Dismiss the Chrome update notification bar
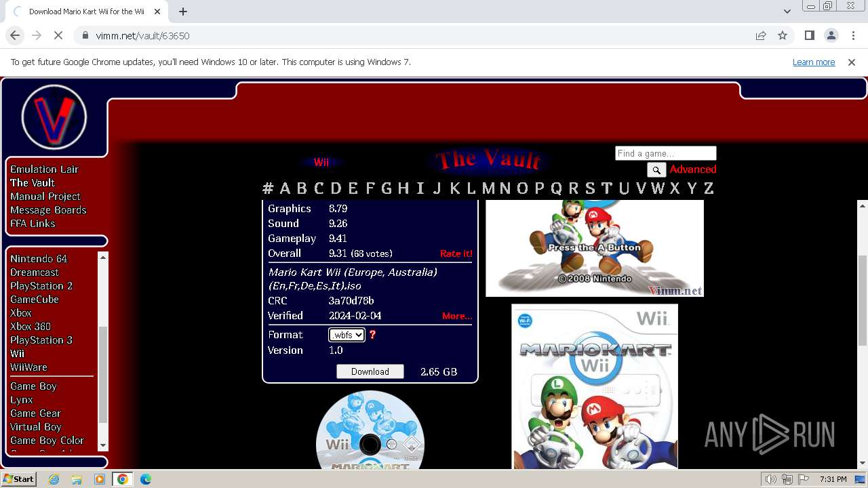The height and width of the screenshot is (488, 868). (852, 62)
